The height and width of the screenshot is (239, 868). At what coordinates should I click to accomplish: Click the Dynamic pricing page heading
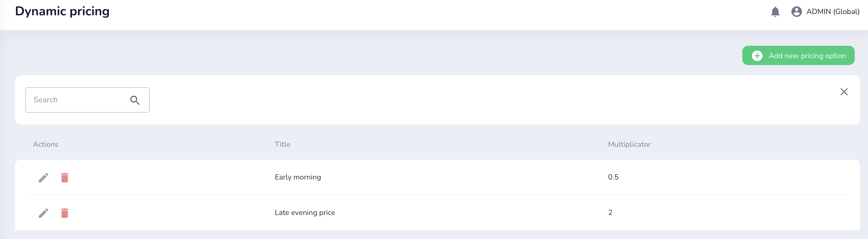[62, 11]
